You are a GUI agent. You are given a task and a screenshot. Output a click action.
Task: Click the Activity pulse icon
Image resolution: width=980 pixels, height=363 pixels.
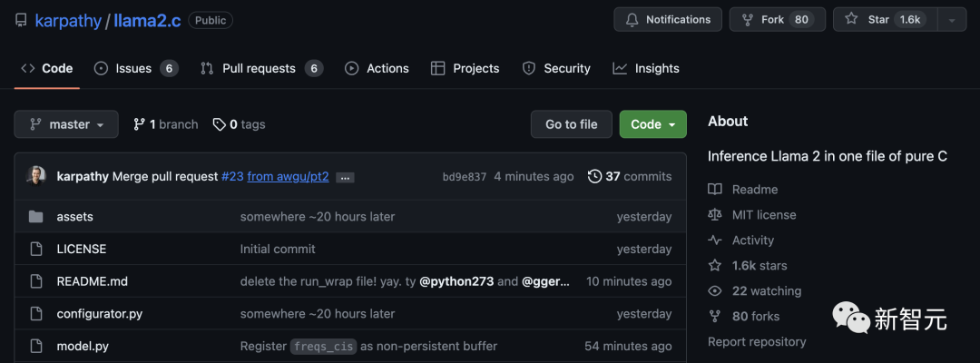[x=715, y=240]
